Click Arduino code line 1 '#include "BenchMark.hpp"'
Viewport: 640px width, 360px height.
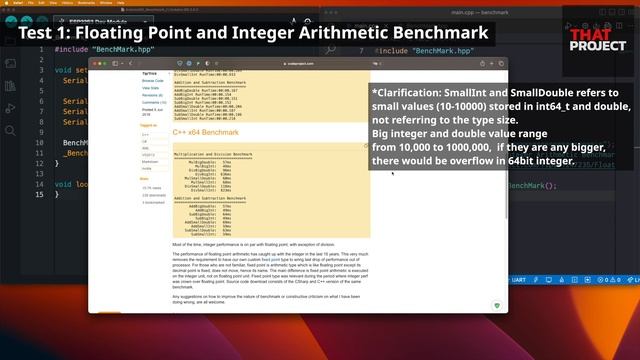[104, 49]
